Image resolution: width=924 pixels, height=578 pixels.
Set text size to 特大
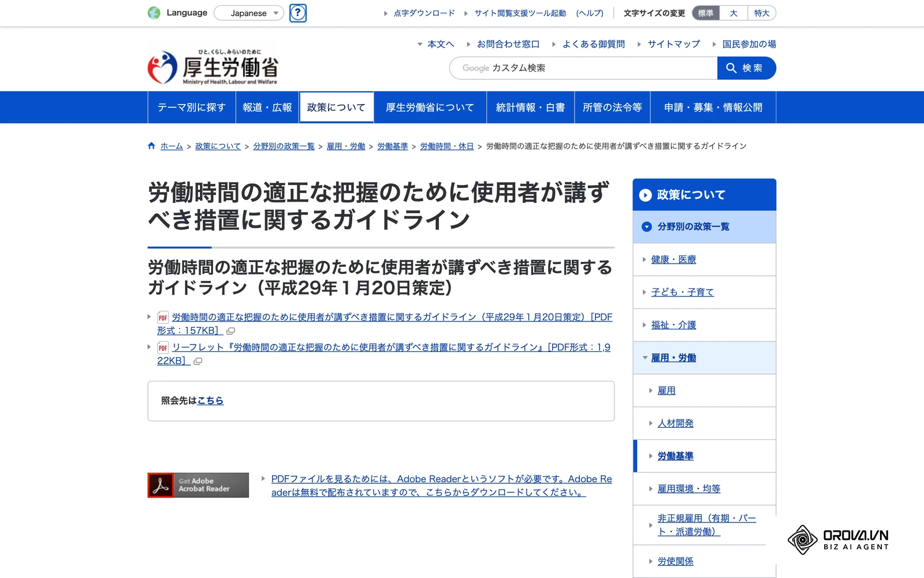tap(762, 13)
